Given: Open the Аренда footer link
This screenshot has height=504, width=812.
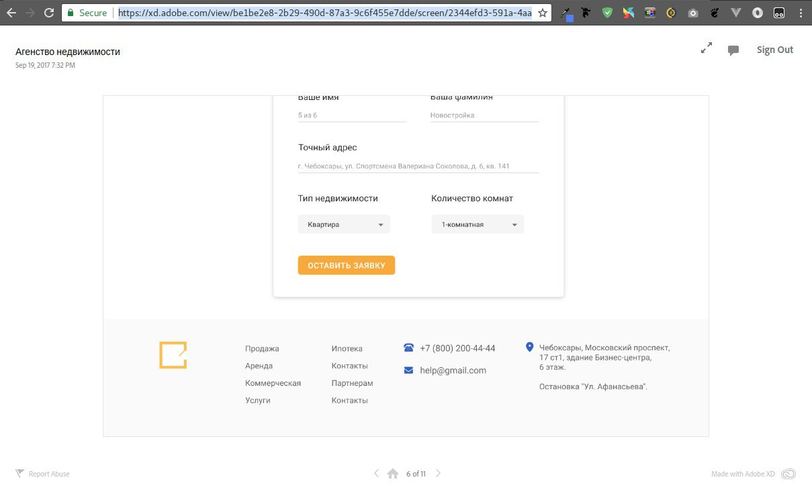Looking at the screenshot, I should coord(259,366).
